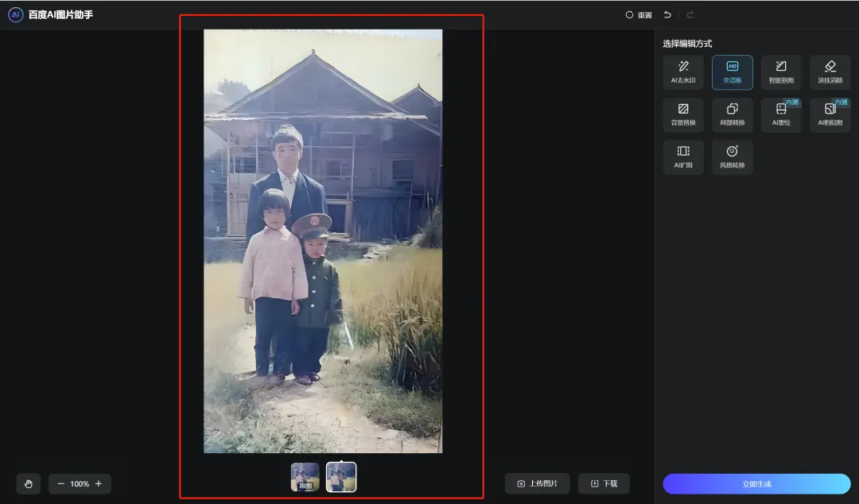
Task: Select the 变清晰 HD enhance tool
Action: [732, 72]
